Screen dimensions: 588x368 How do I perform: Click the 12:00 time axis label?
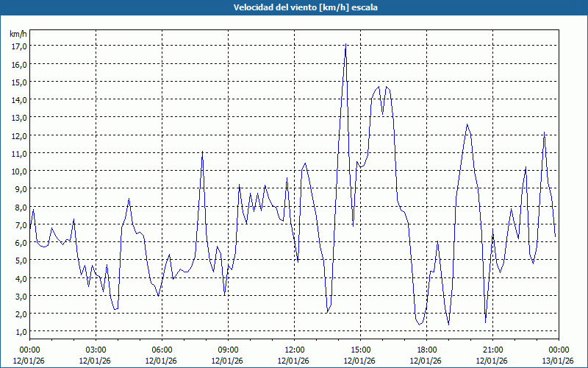[x=294, y=350]
